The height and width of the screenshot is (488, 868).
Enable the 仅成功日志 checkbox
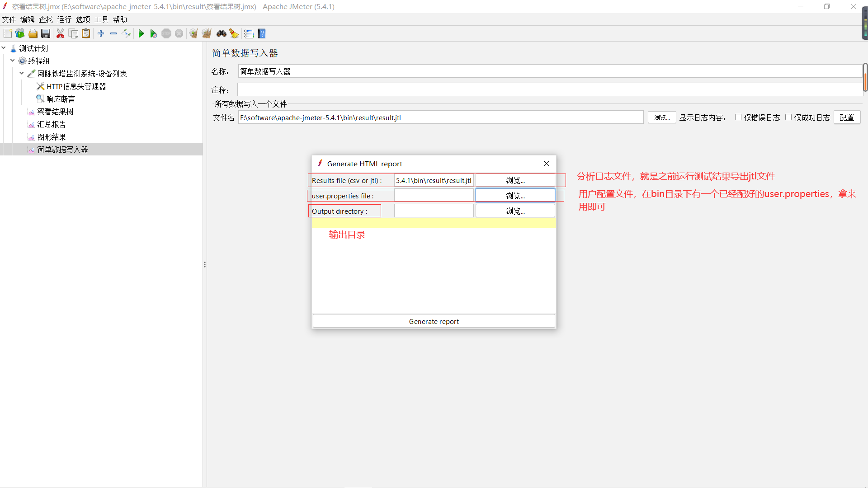click(788, 117)
